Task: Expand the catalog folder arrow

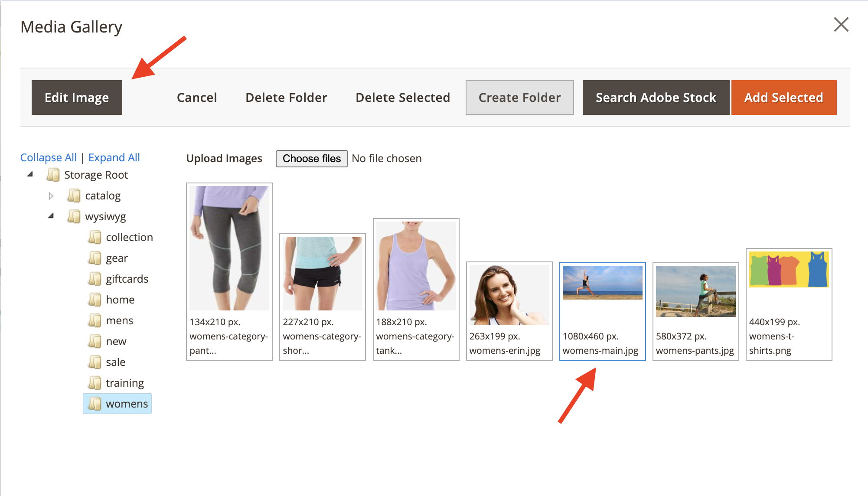Action: (51, 196)
